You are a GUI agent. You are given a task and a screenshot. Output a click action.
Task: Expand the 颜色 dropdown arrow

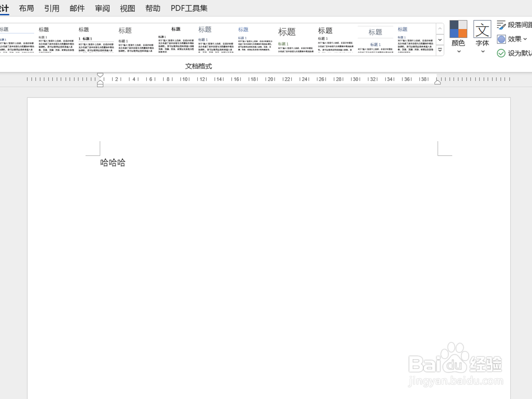(458, 51)
